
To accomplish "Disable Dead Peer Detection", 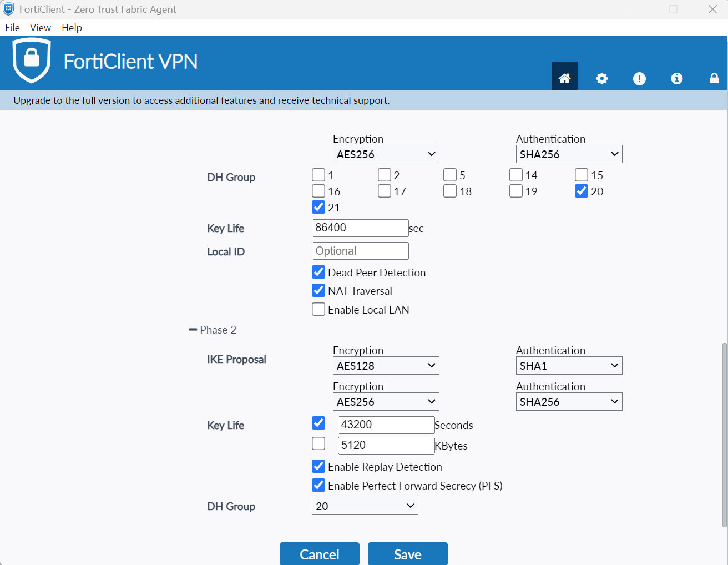I will [x=318, y=273].
